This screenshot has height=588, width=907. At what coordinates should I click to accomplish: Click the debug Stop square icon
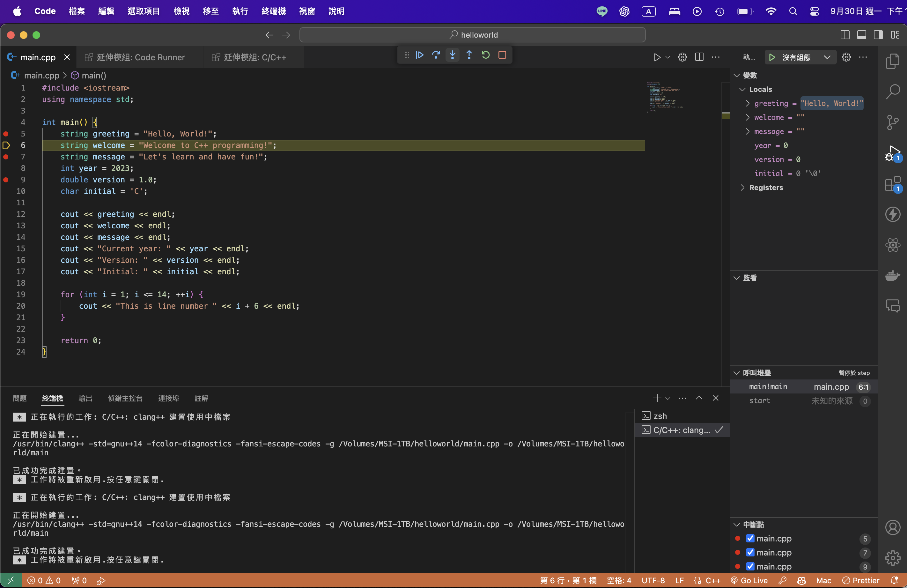point(502,55)
